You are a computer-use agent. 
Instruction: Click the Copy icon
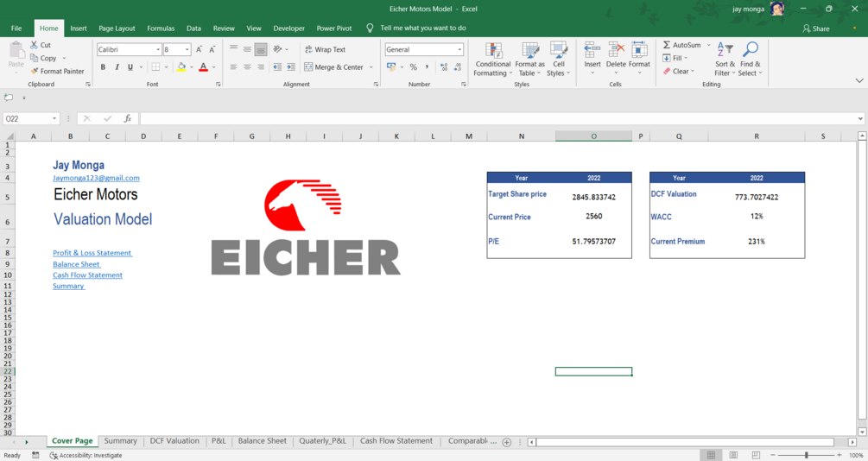(35, 58)
